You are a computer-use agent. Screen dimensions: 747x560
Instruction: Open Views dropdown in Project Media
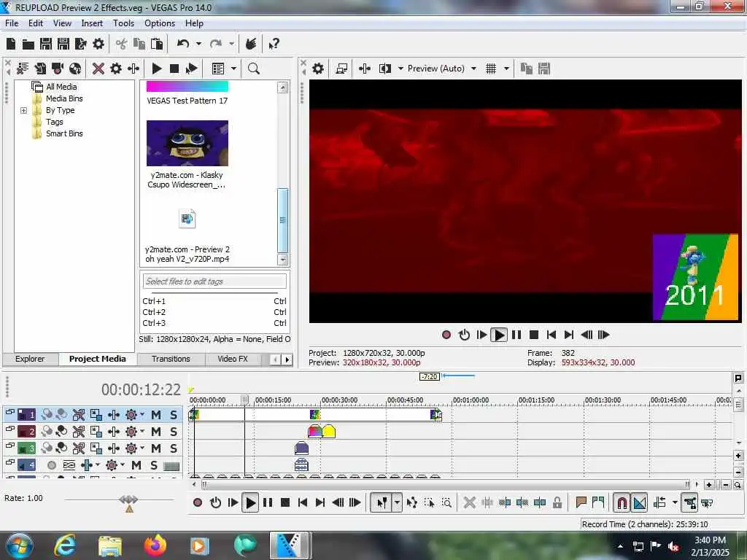point(233,69)
